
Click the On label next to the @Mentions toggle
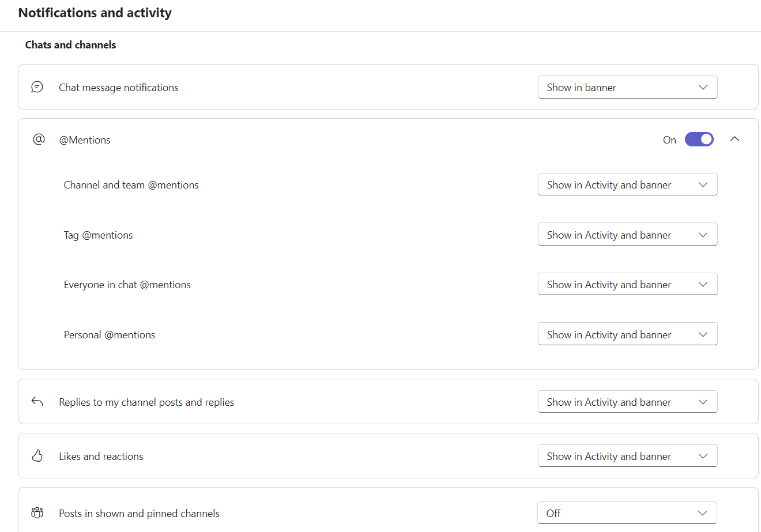(x=669, y=139)
